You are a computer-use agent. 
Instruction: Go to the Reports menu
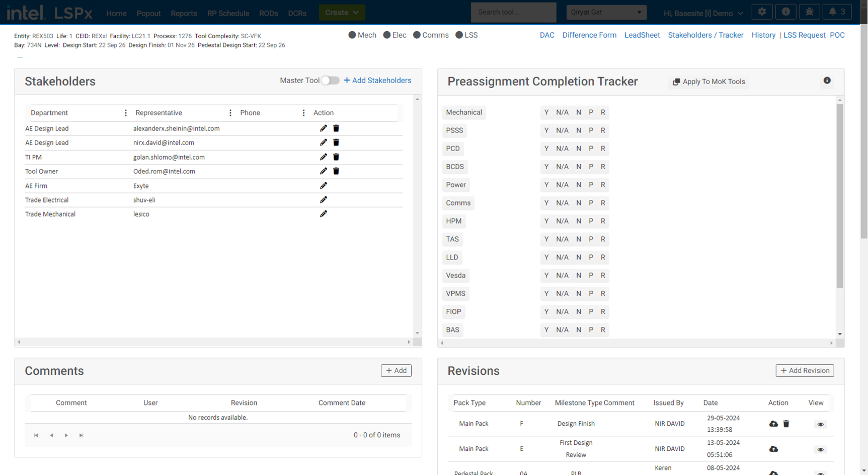click(184, 14)
